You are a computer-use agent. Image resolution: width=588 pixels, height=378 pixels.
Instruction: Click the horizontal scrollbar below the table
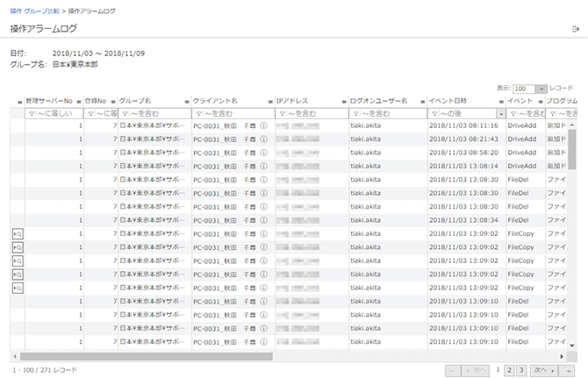pos(176,356)
